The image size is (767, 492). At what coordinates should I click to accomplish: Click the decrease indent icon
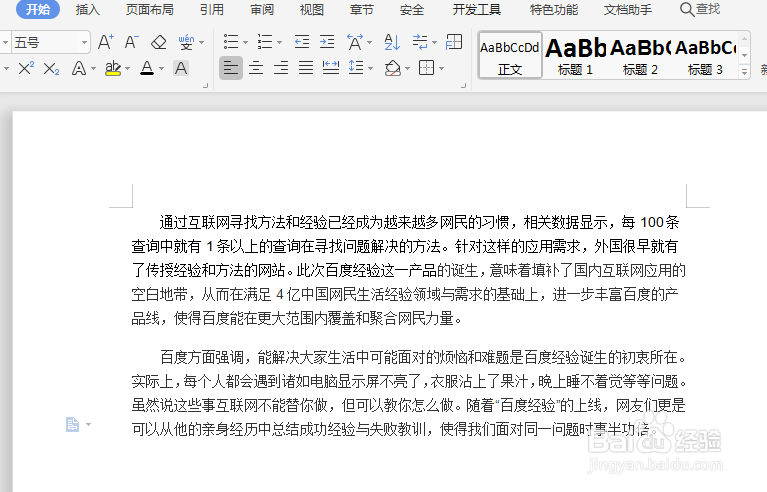pyautogui.click(x=302, y=42)
